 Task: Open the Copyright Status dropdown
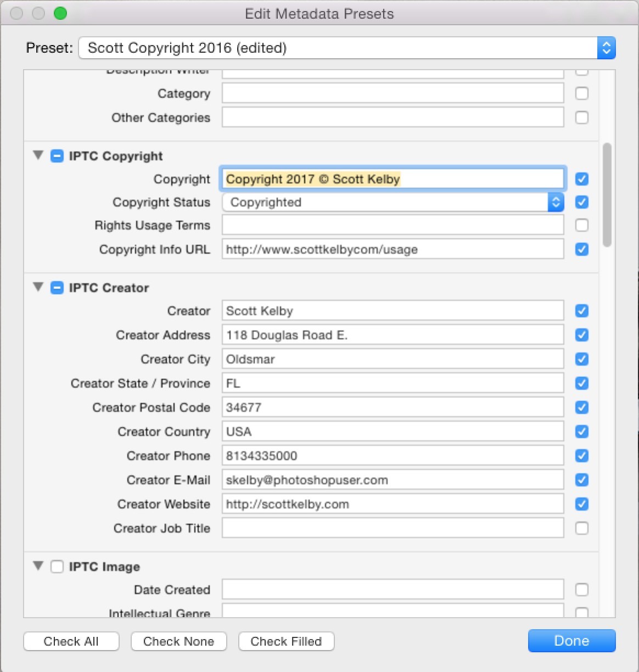click(556, 202)
